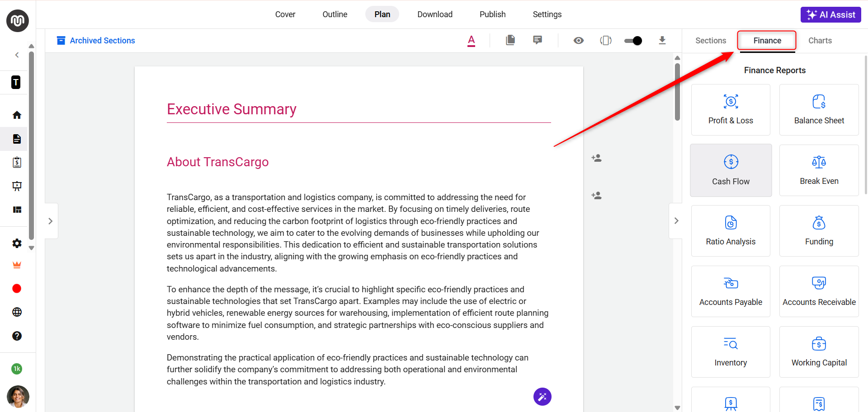Insert the Ratio Analysis report
The width and height of the screenshot is (868, 412).
pos(731,231)
